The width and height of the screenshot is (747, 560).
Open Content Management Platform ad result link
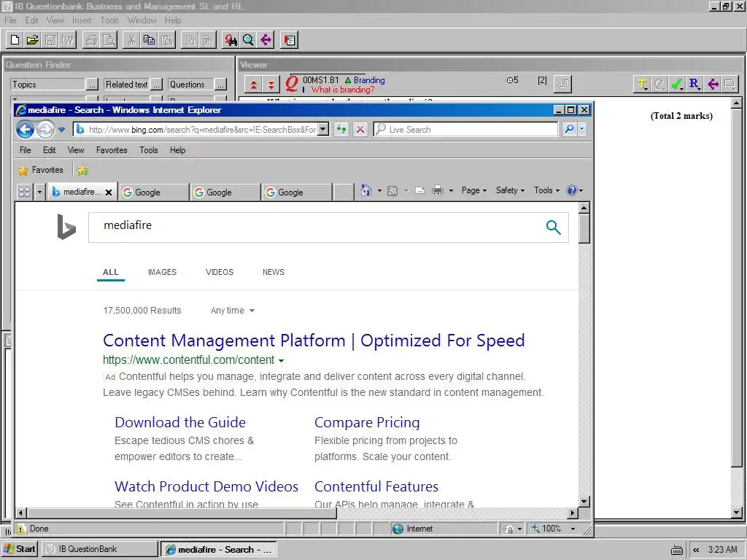(x=314, y=341)
